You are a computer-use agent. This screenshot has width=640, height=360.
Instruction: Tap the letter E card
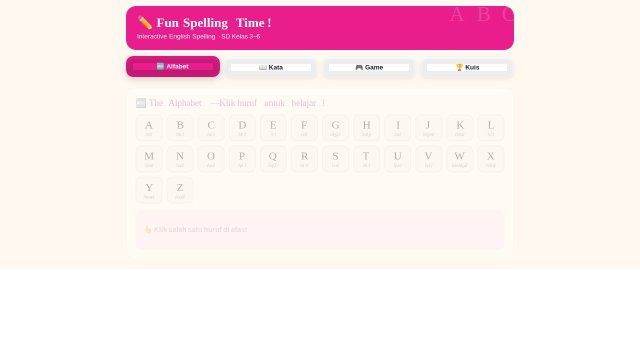[273, 128]
